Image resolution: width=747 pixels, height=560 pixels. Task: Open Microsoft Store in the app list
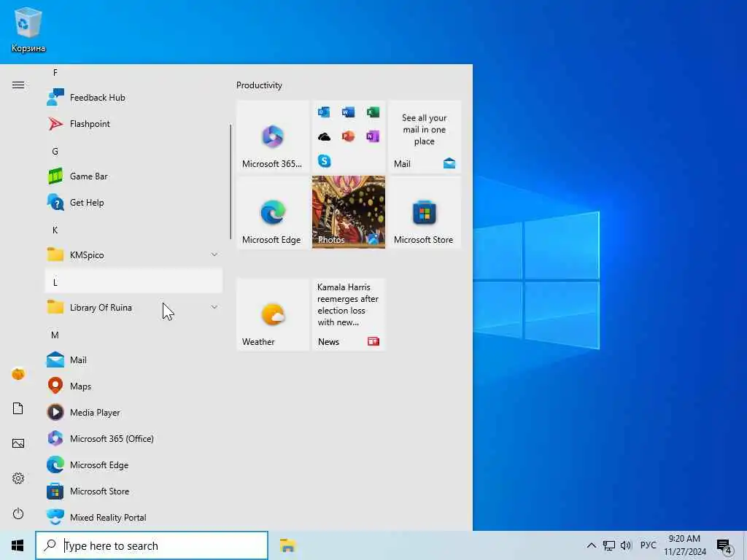coord(133,491)
